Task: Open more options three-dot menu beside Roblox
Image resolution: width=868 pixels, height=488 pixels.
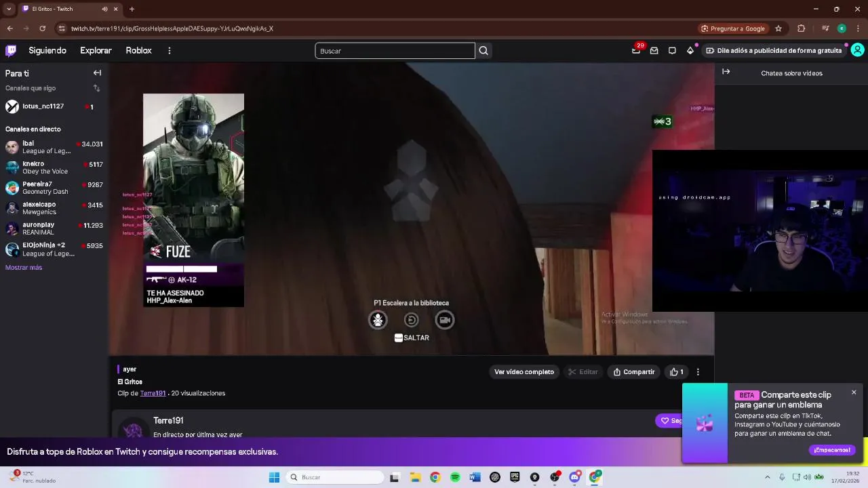Action: 170,51
